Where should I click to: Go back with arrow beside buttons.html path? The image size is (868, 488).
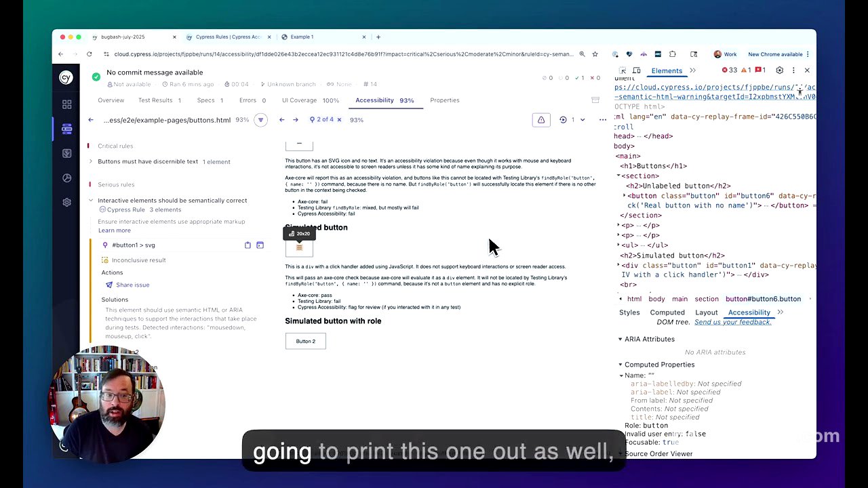click(91, 120)
